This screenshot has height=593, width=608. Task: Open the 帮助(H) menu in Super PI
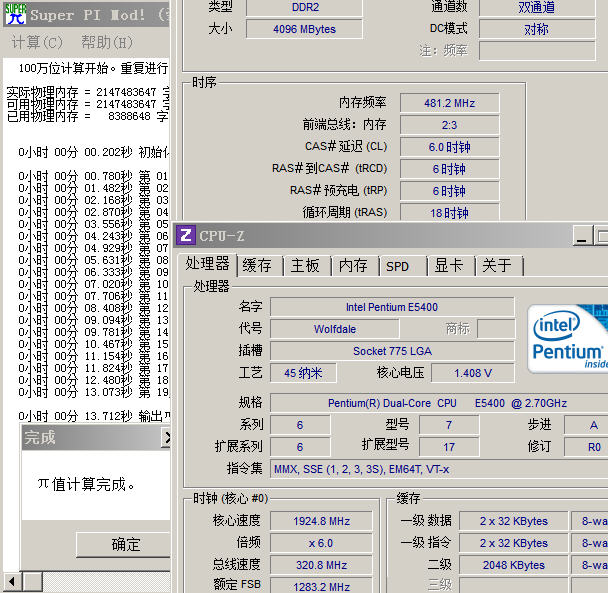[107, 42]
